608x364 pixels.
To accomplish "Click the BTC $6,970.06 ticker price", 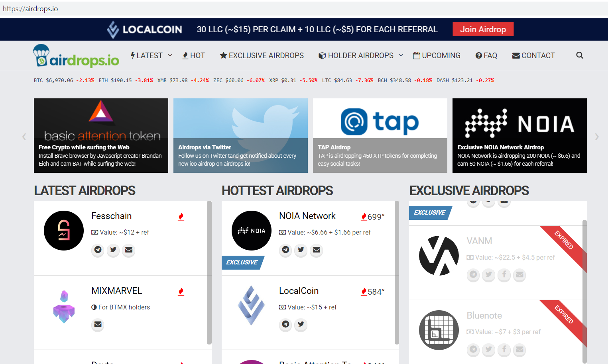I will 59,80.
